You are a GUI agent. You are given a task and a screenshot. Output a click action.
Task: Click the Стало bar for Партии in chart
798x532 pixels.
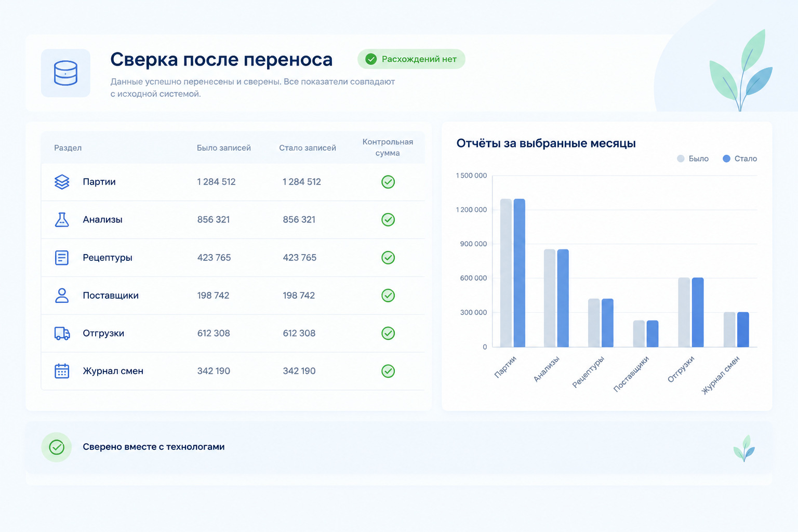tap(520, 273)
